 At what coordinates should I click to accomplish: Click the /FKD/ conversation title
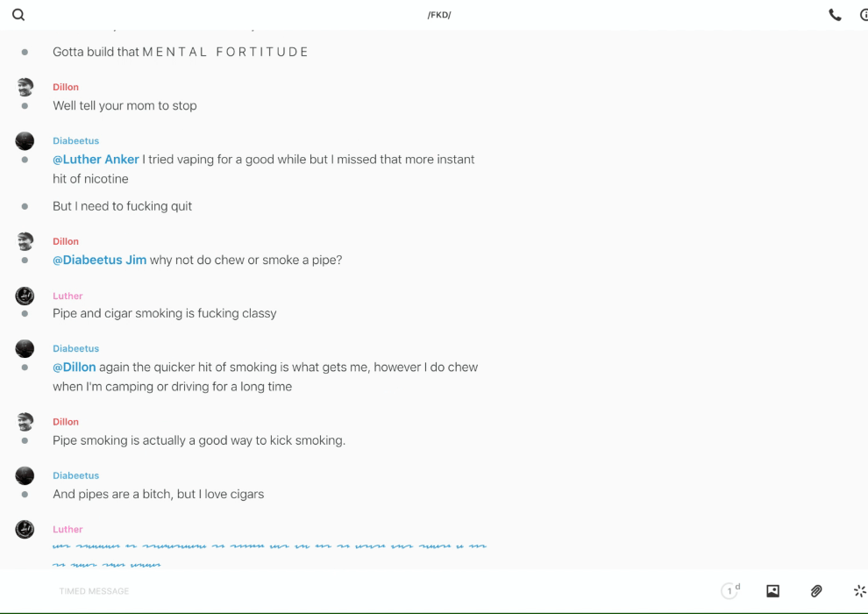pyautogui.click(x=439, y=15)
